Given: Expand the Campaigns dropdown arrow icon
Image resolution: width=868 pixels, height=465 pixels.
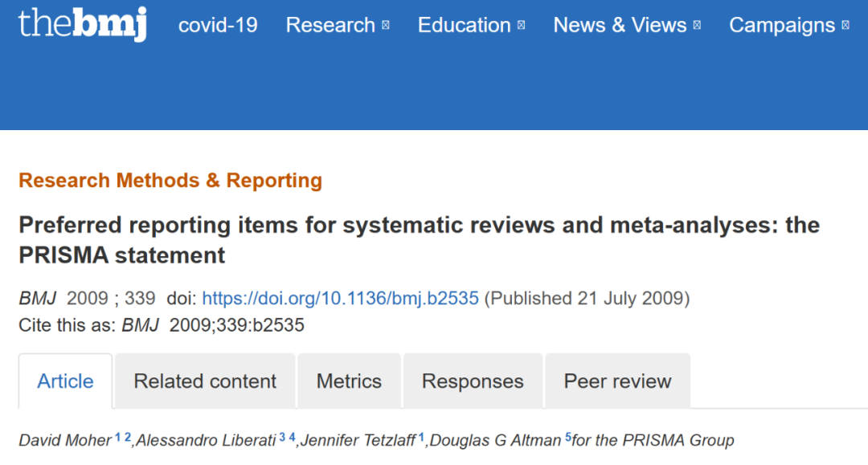Looking at the screenshot, I should (x=845, y=25).
